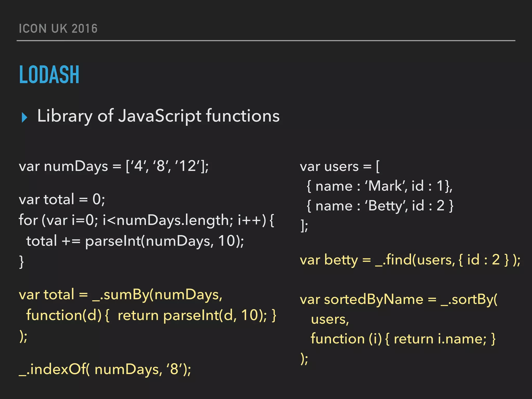Click the yellow 'var total = _.sumBy(numDays,' line
The width and height of the screenshot is (532, 399).
(x=121, y=295)
